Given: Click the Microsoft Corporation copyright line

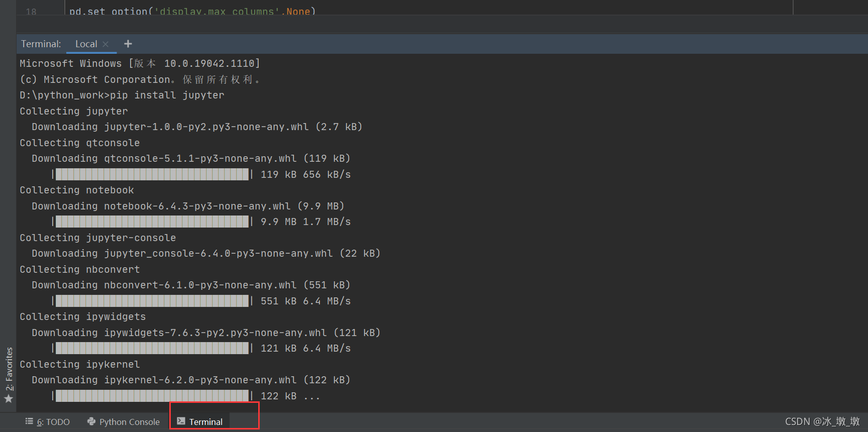Looking at the screenshot, I should pyautogui.click(x=140, y=79).
